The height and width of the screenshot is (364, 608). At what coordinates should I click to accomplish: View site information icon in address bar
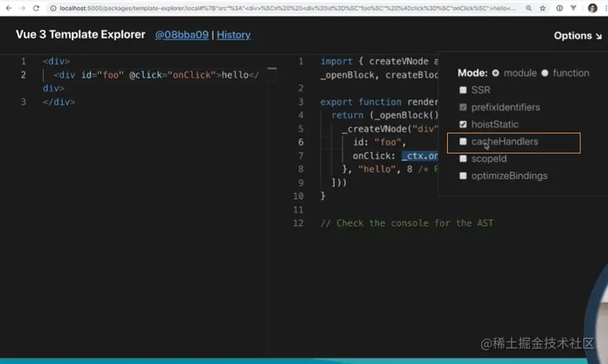pos(53,8)
